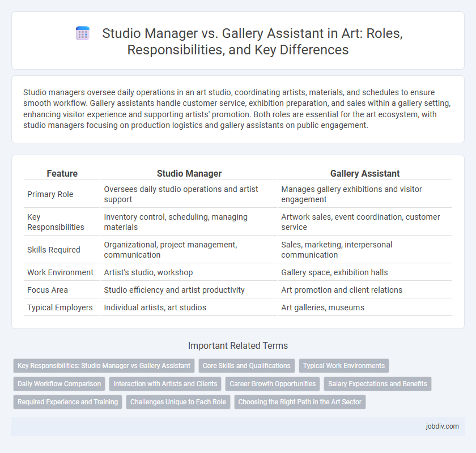Click 'Inventory control, scheduling, managing materials' cell
The width and height of the screenshot is (476, 453).
[189, 222]
